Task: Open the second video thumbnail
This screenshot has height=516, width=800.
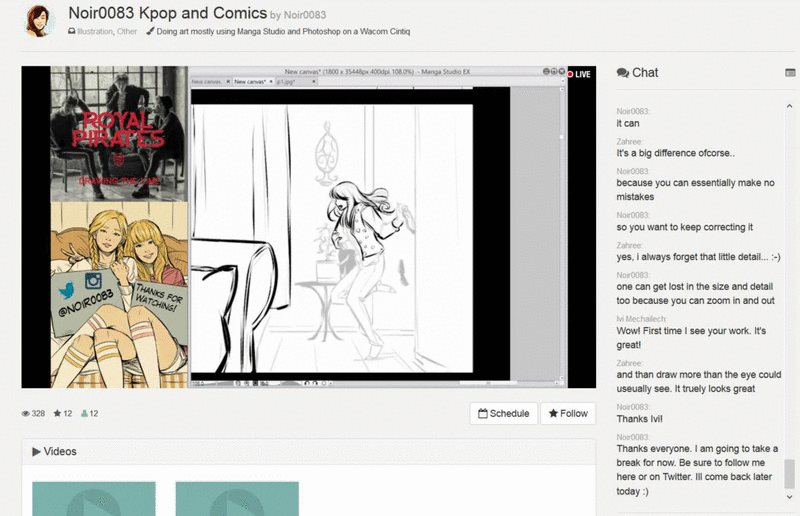Action: 237,499
